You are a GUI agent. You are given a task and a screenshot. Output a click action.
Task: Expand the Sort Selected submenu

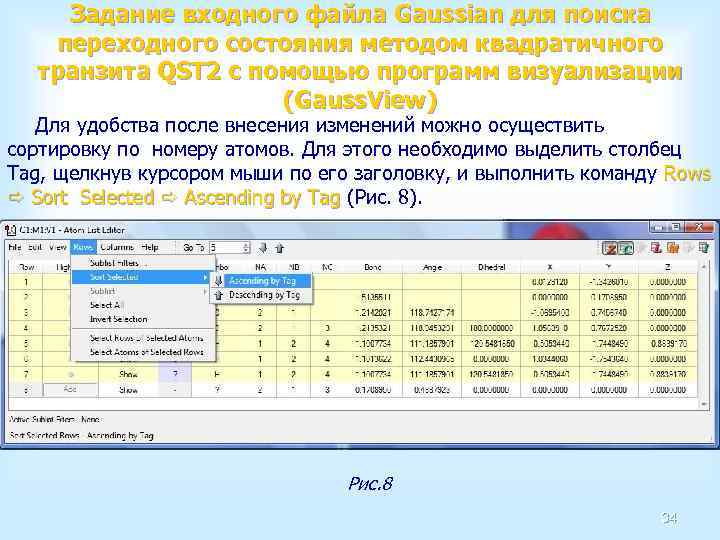click(141, 277)
